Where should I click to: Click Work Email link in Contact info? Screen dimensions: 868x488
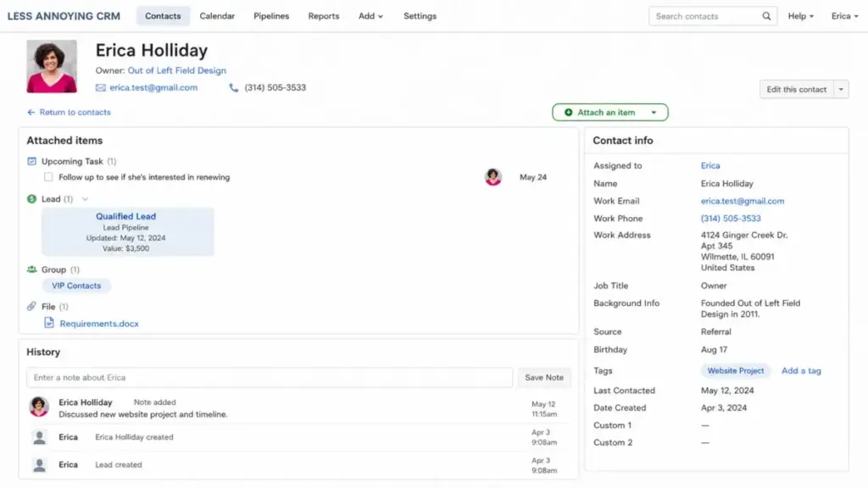[743, 201]
